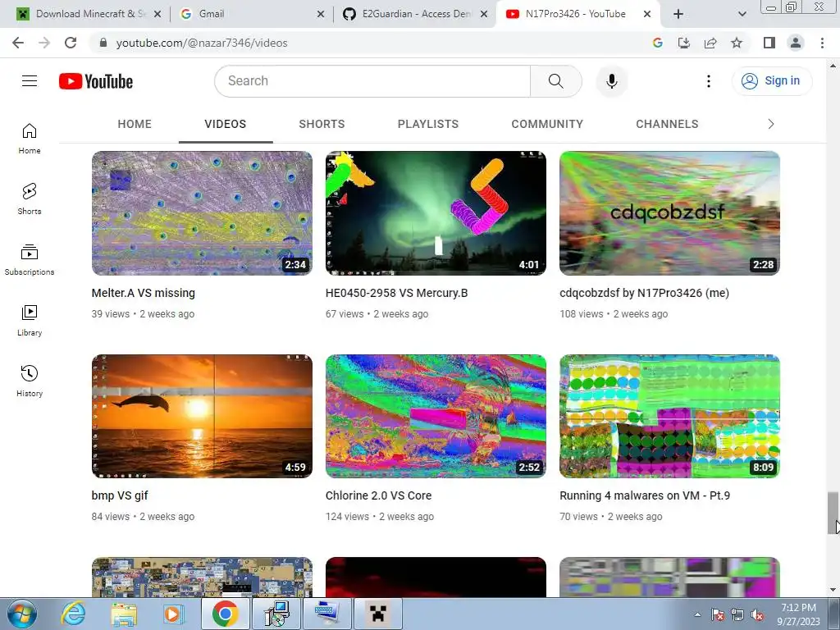The image size is (840, 630).
Task: Open video title HE0450-2958 VS Mercury.B
Action: (x=396, y=293)
